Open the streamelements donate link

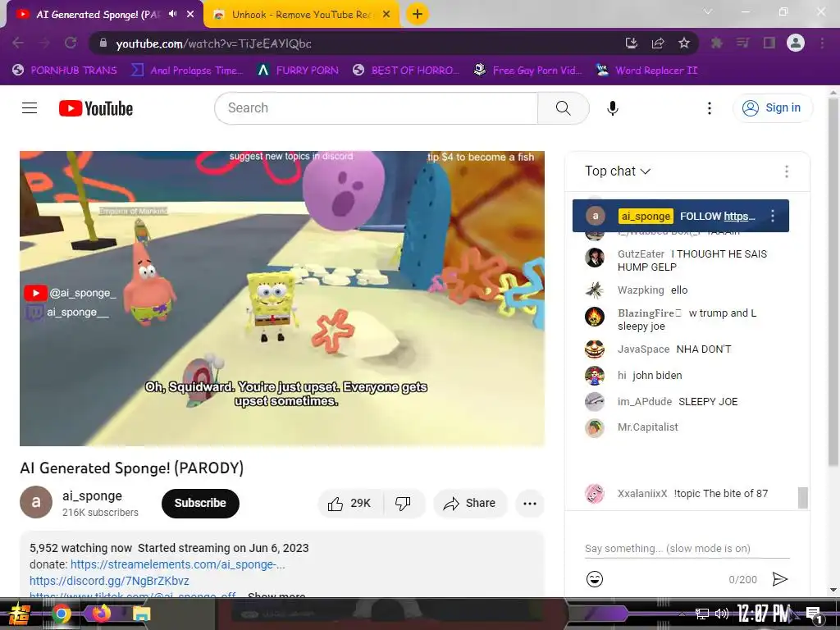point(178,564)
